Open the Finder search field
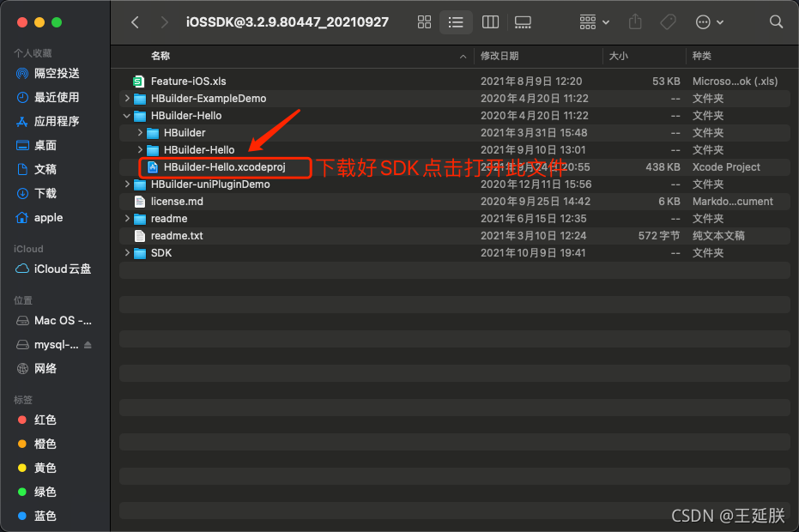Viewport: 799px width, 532px height. point(776,22)
